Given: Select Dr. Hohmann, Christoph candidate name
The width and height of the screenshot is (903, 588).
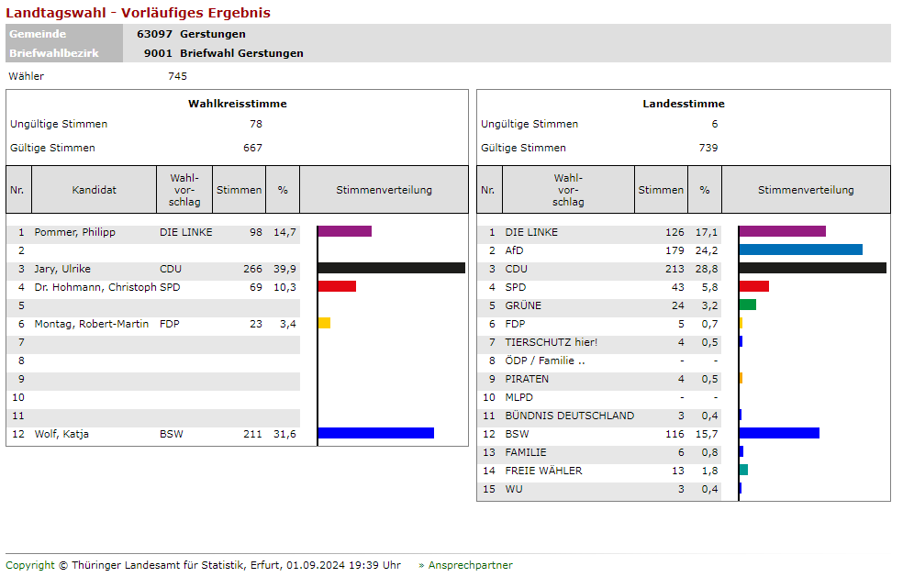Looking at the screenshot, I should (x=95, y=287).
